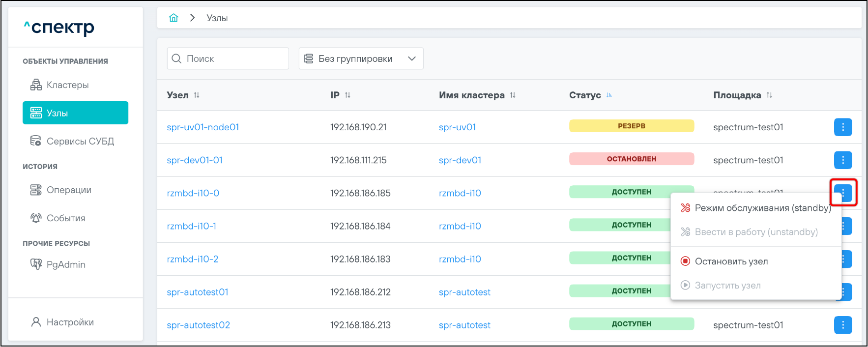Open three-dot menu for spr-dev01-01 row
The width and height of the screenshot is (868, 347).
(x=842, y=160)
